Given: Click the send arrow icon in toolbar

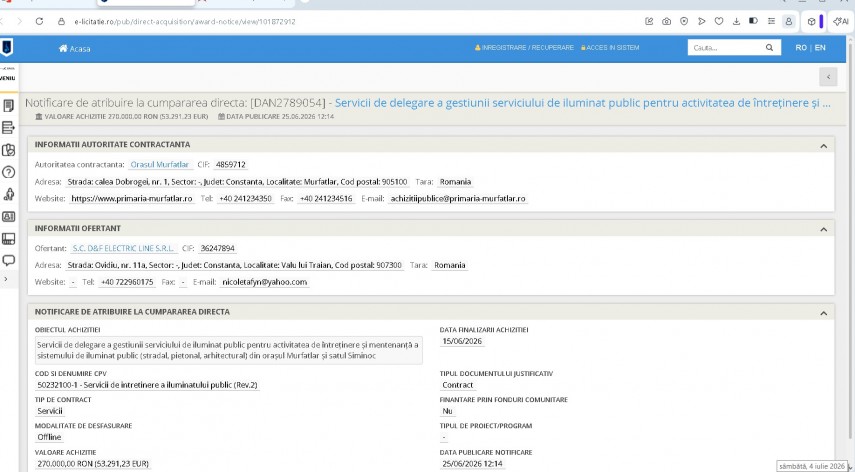Looking at the screenshot, I should click(x=701, y=21).
